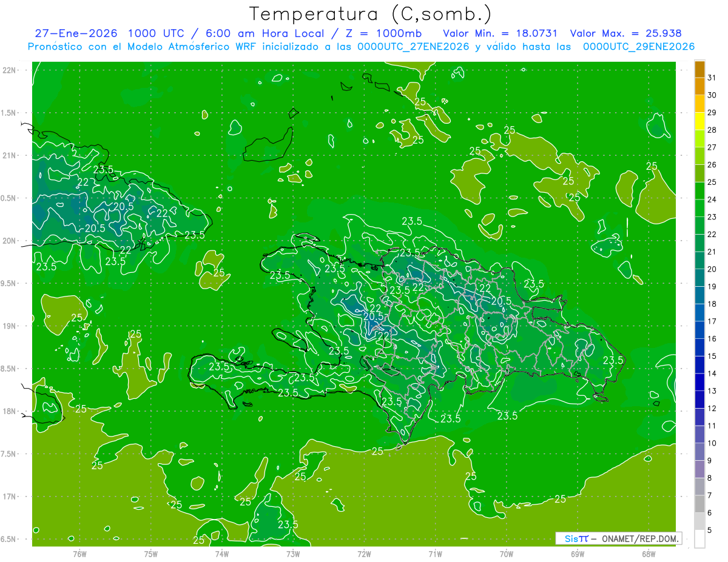Click the "72W" longitude axis label
The image size is (728, 562).
[x=364, y=554]
